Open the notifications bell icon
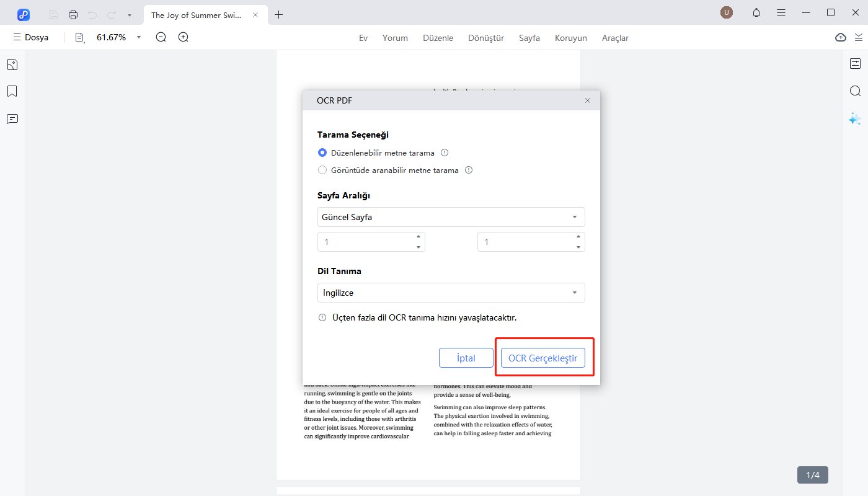The image size is (868, 496). pyautogui.click(x=756, y=13)
